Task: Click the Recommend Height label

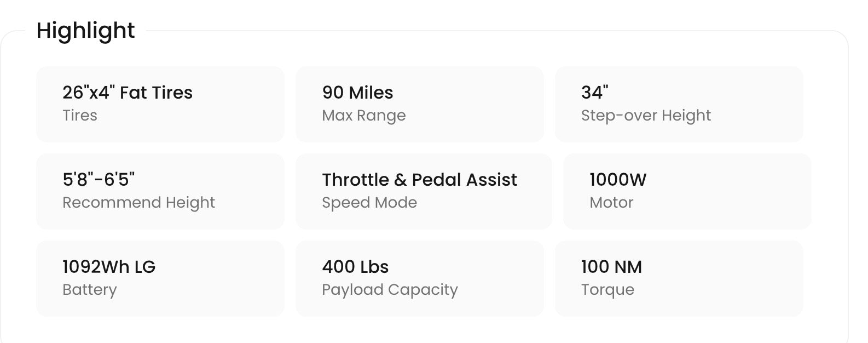Action: (x=138, y=203)
